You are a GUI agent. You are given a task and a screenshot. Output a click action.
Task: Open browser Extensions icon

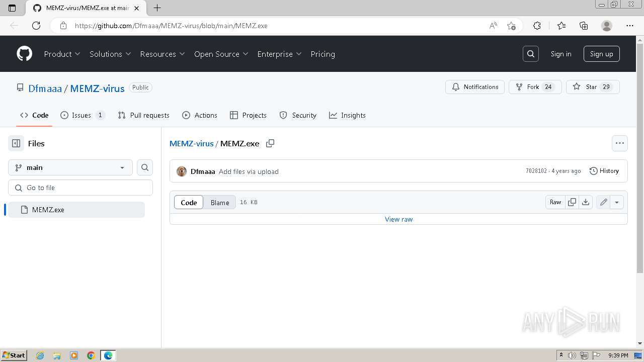click(x=537, y=26)
